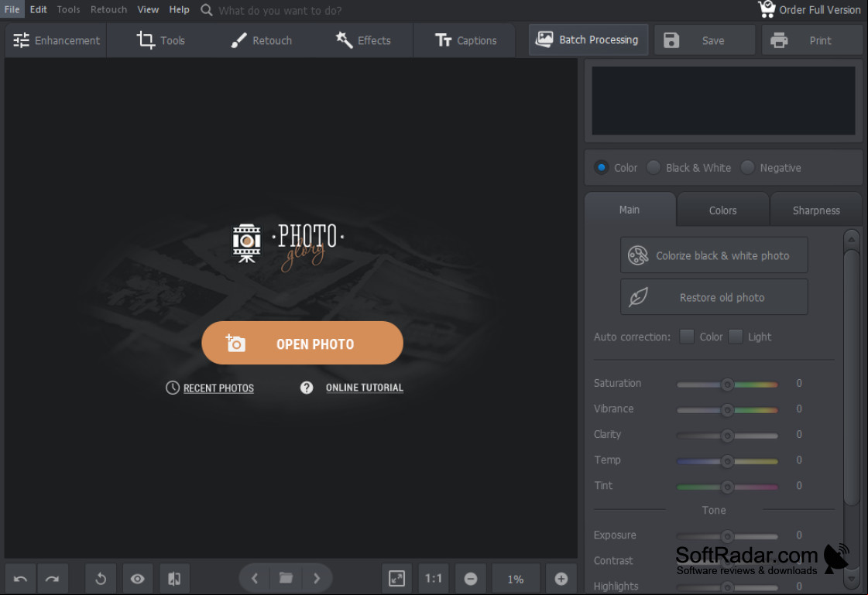
Task: Open the Enhancement tab
Action: tap(56, 40)
